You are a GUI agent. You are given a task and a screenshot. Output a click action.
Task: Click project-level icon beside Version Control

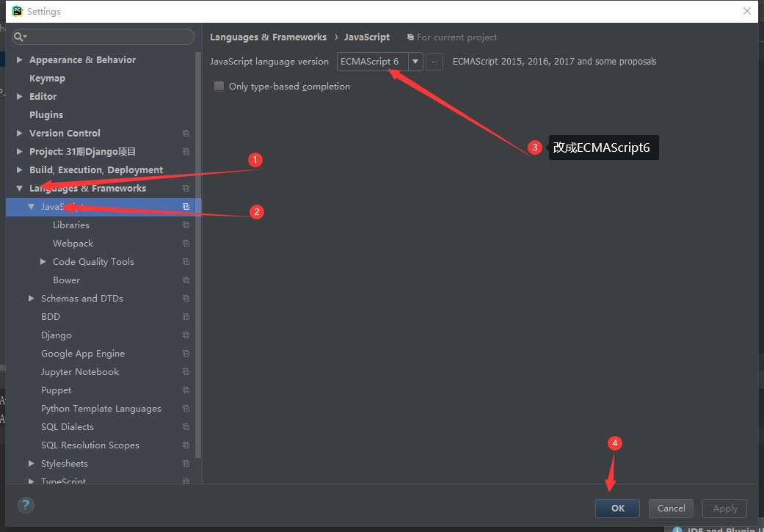pos(186,133)
